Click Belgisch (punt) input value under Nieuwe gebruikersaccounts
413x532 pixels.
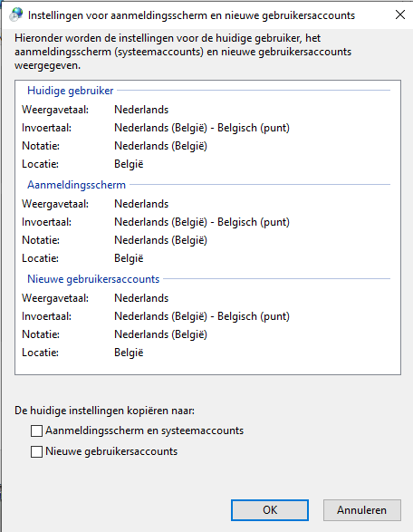click(254, 316)
